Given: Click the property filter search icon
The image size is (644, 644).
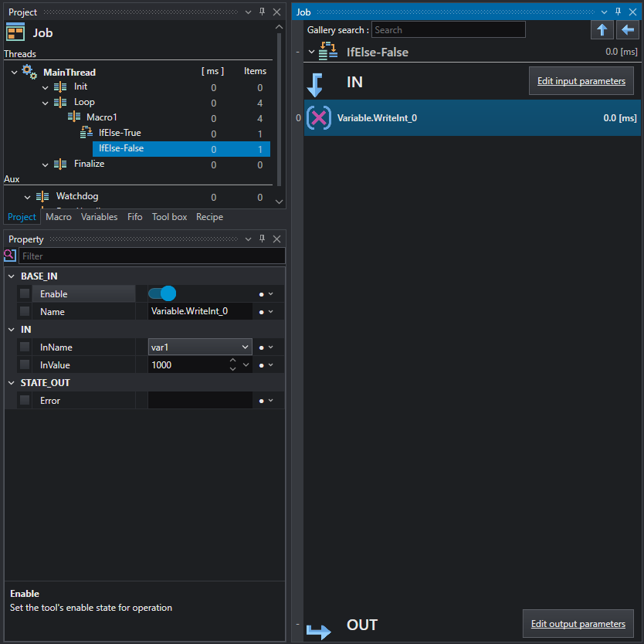Looking at the screenshot, I should [x=10, y=256].
